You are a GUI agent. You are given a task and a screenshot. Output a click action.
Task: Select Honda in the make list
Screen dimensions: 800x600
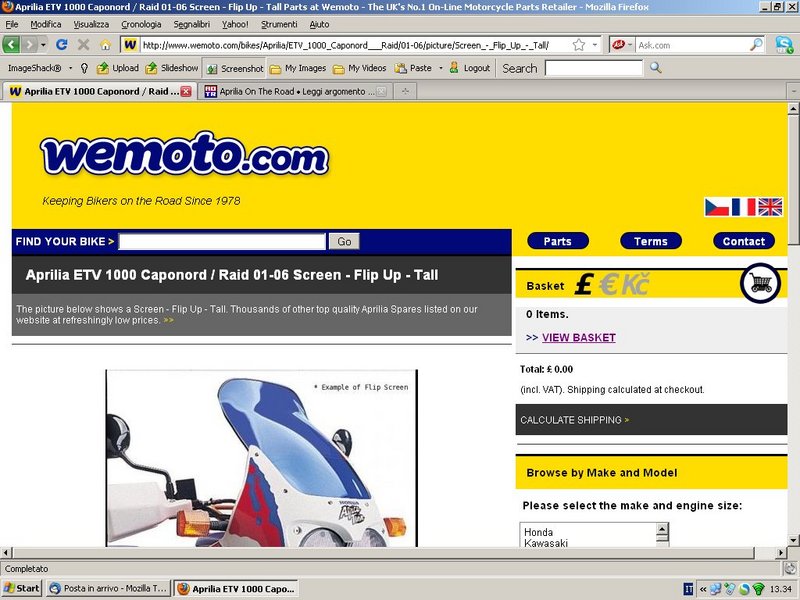pos(538,532)
